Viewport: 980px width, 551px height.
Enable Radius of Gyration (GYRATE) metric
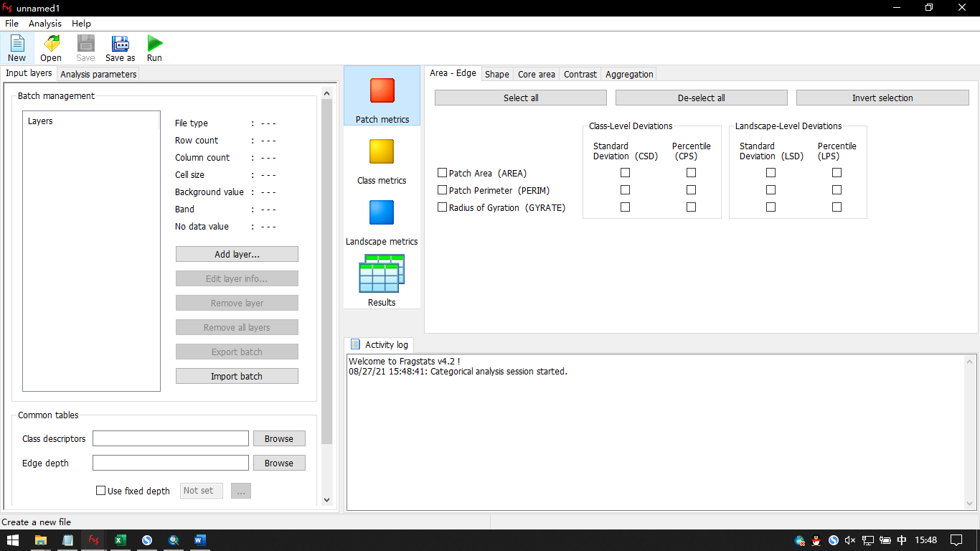pyautogui.click(x=442, y=207)
